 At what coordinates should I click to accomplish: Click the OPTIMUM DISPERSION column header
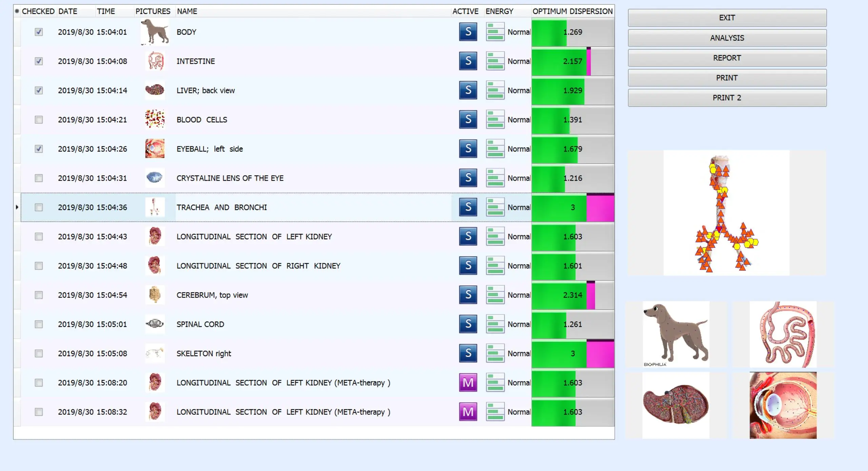572,11
